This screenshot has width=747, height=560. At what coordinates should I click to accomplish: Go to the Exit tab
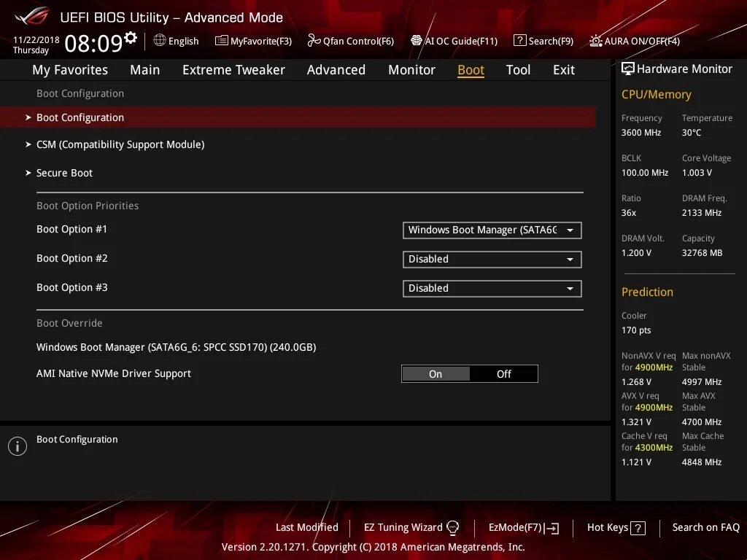564,70
